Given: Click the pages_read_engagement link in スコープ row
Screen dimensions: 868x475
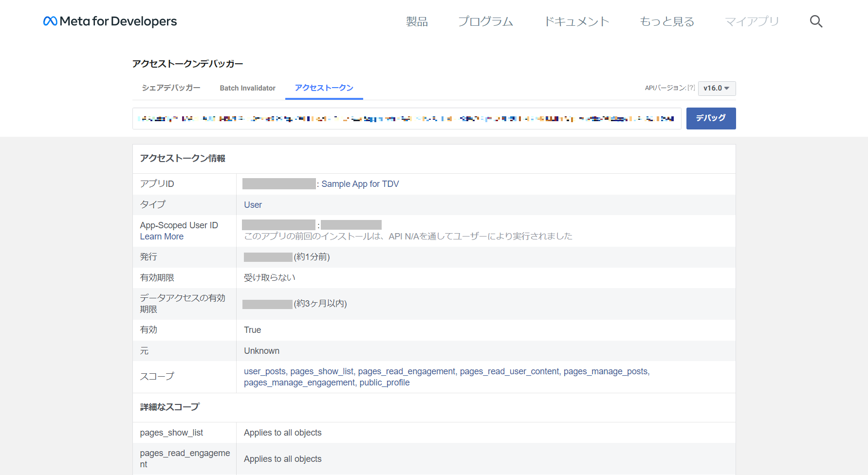Looking at the screenshot, I should pyautogui.click(x=406, y=371).
